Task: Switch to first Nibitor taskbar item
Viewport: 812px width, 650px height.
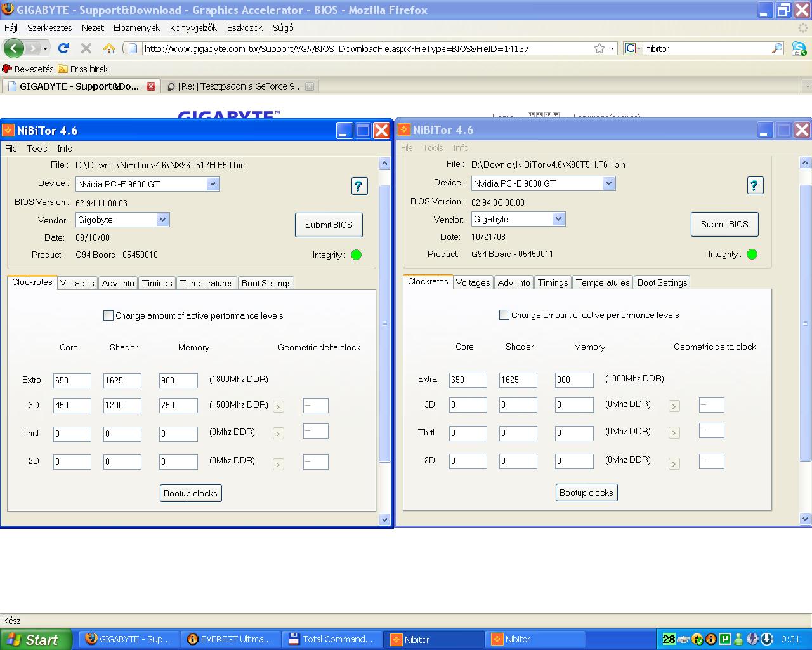Action: coord(435,639)
